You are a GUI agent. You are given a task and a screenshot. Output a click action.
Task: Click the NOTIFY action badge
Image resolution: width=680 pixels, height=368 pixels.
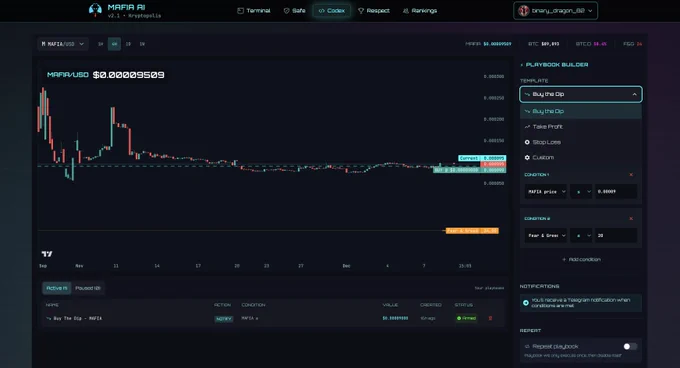pos(224,319)
